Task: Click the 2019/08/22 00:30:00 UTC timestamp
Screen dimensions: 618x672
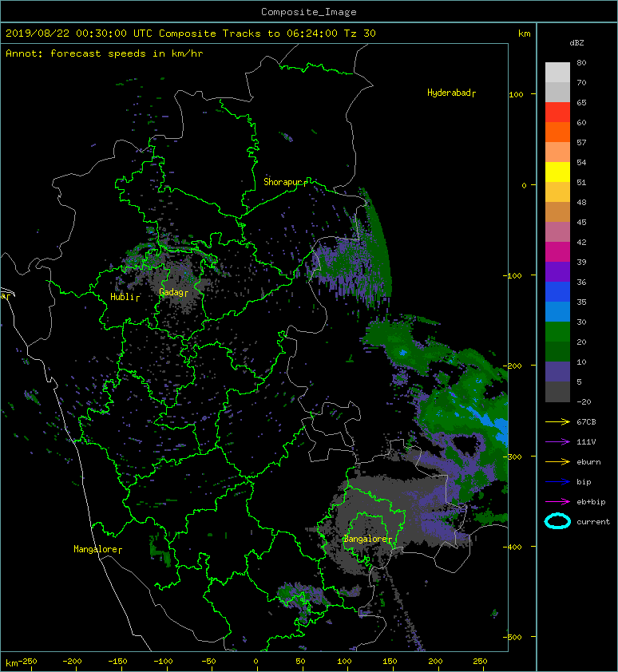Action: [x=78, y=34]
